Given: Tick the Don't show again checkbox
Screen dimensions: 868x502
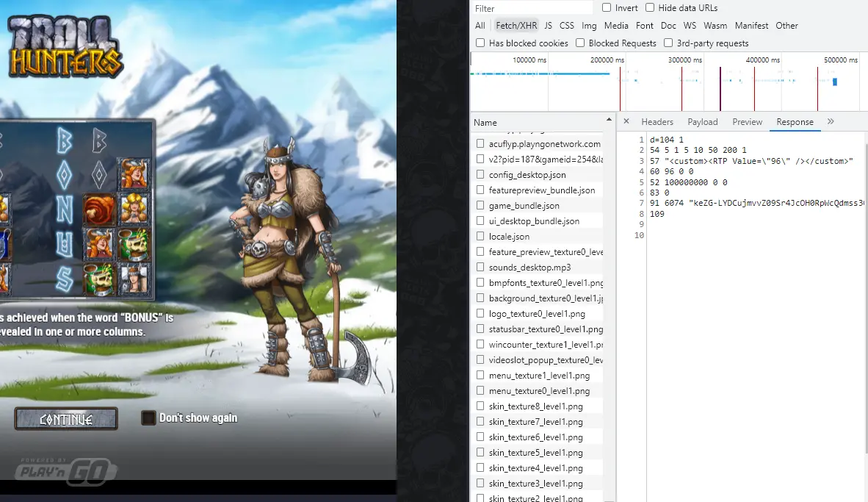Looking at the screenshot, I should (x=148, y=417).
